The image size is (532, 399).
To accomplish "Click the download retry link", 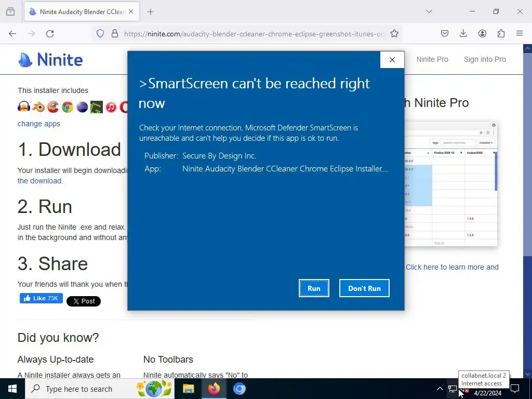I will [41, 181].
